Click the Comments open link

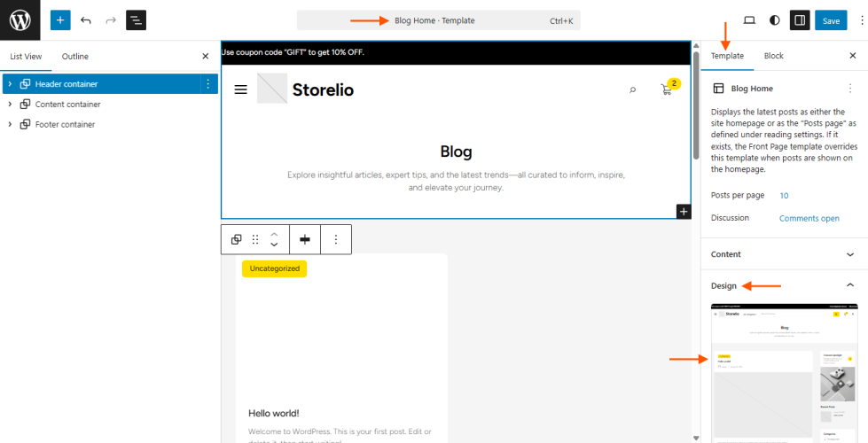point(809,218)
